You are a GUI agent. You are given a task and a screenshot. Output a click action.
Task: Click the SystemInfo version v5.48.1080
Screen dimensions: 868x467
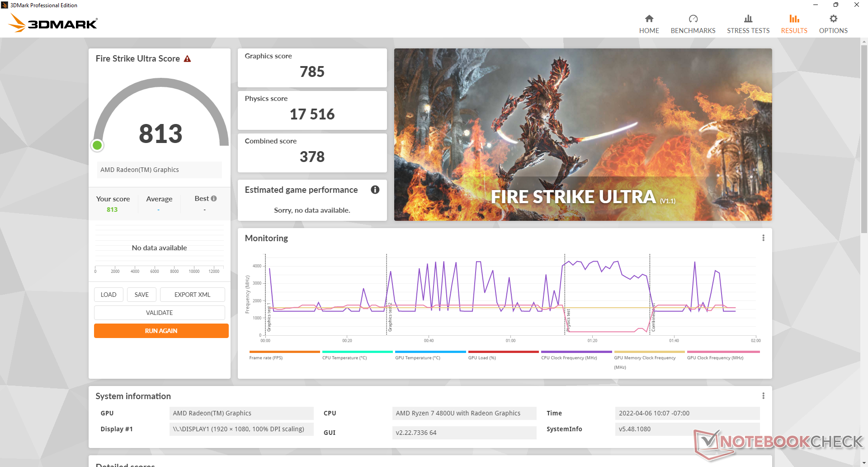[687, 429]
